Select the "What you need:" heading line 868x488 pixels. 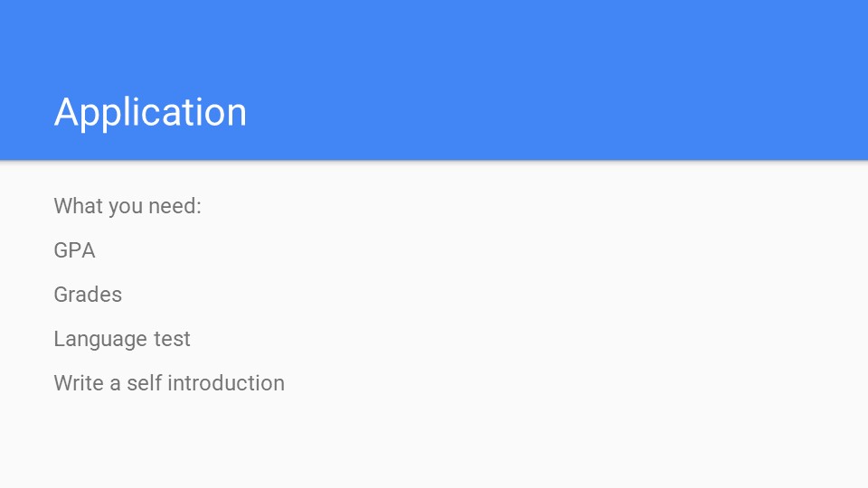click(x=127, y=206)
